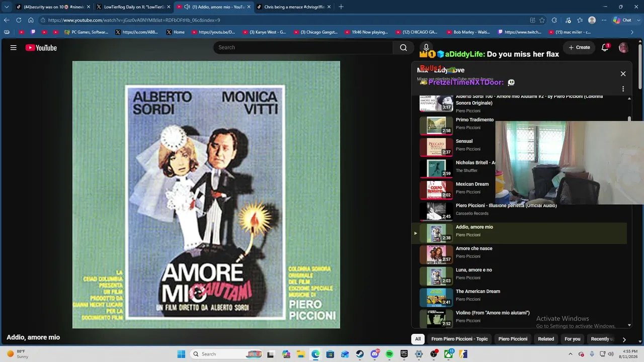This screenshot has height=362, width=644.
Task: Open the Bob Marley bookmark
Action: click(x=468, y=32)
